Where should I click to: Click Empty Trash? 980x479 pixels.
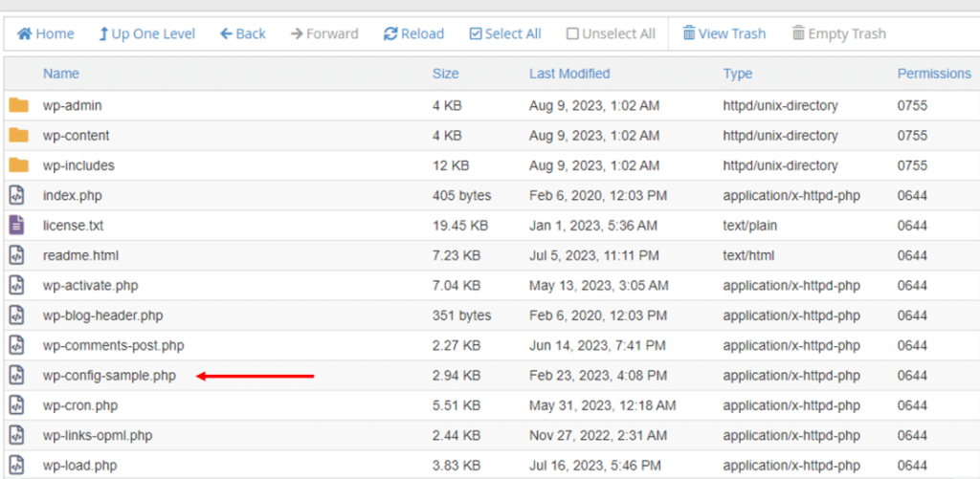839,33
